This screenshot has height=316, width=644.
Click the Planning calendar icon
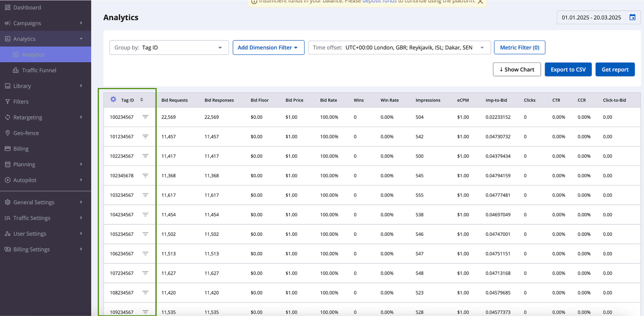tap(8, 164)
